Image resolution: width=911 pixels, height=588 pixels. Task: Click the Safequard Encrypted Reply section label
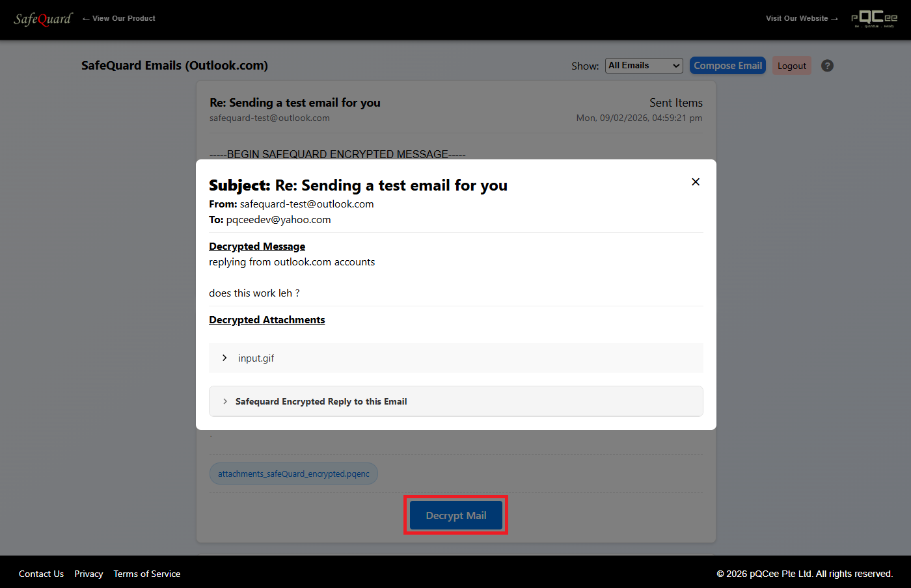[321, 402]
